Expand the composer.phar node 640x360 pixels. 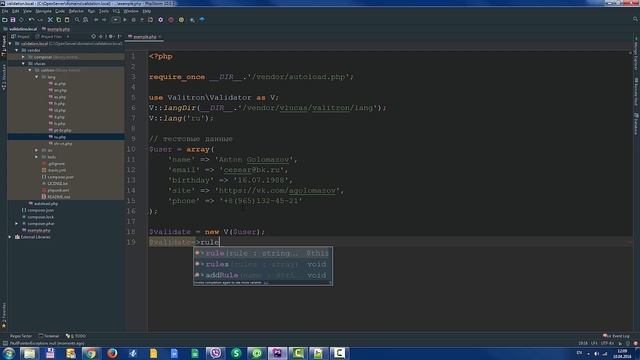pos(17,224)
